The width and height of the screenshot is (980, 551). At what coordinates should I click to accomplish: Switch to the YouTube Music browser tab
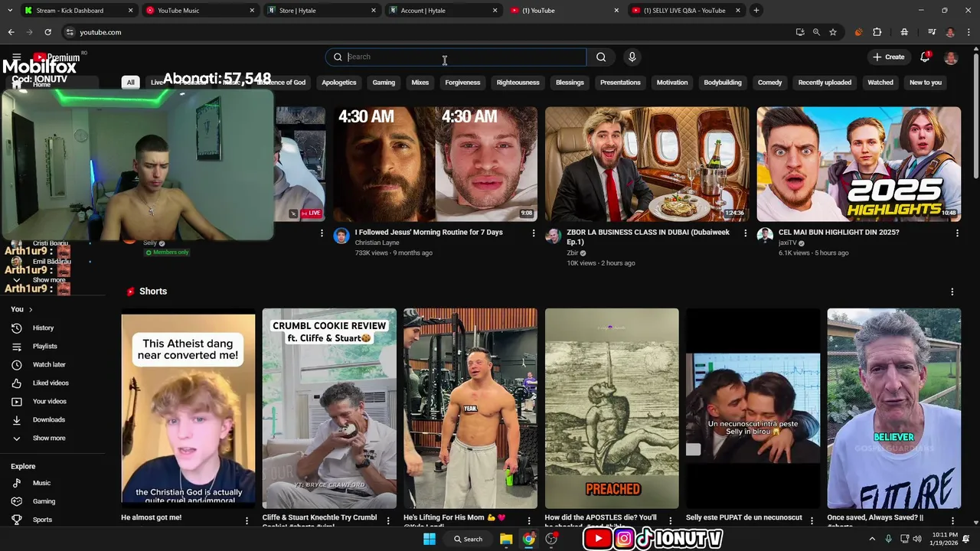tap(199, 11)
